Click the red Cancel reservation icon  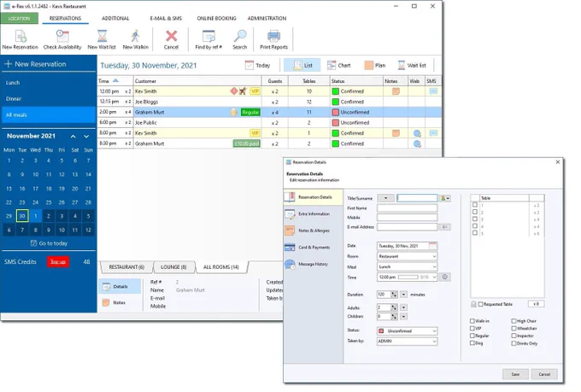pos(171,37)
